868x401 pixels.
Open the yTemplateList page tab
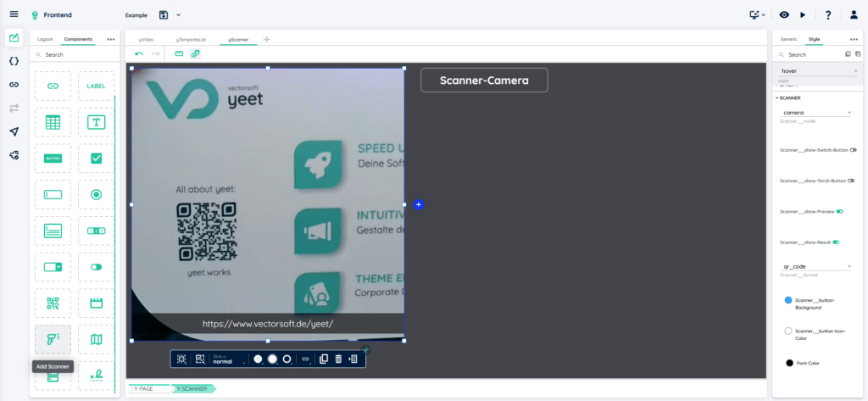[191, 40]
